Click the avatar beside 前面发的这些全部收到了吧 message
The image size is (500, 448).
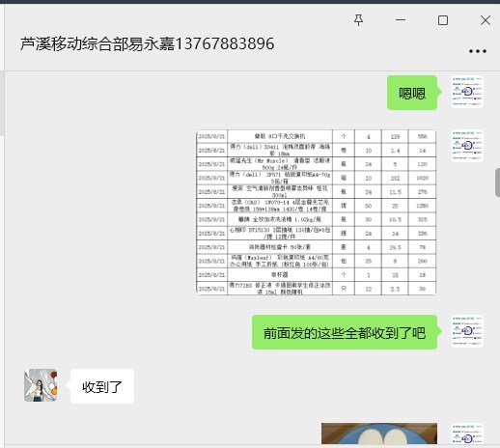click(x=467, y=331)
